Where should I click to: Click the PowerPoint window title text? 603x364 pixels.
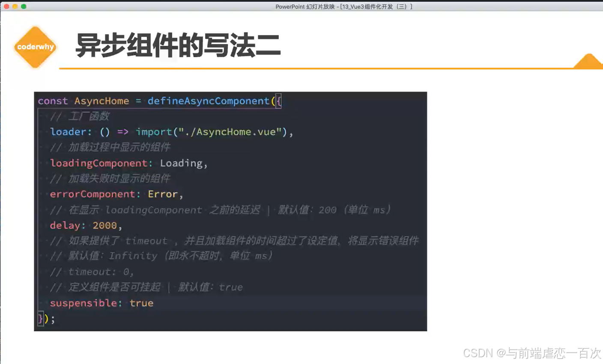(344, 6)
